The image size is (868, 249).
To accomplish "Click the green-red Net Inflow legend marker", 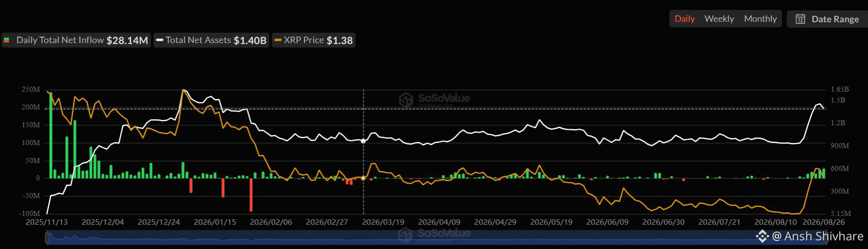I will point(6,40).
